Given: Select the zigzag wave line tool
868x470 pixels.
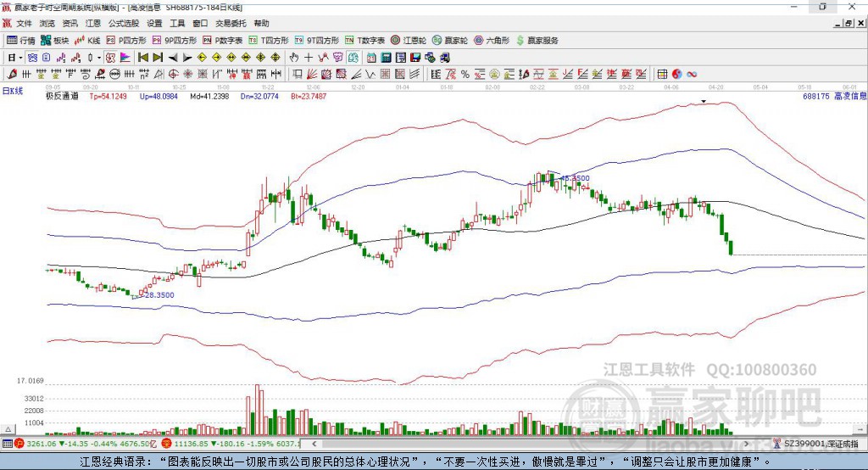Looking at the screenshot, I should coord(370,75).
